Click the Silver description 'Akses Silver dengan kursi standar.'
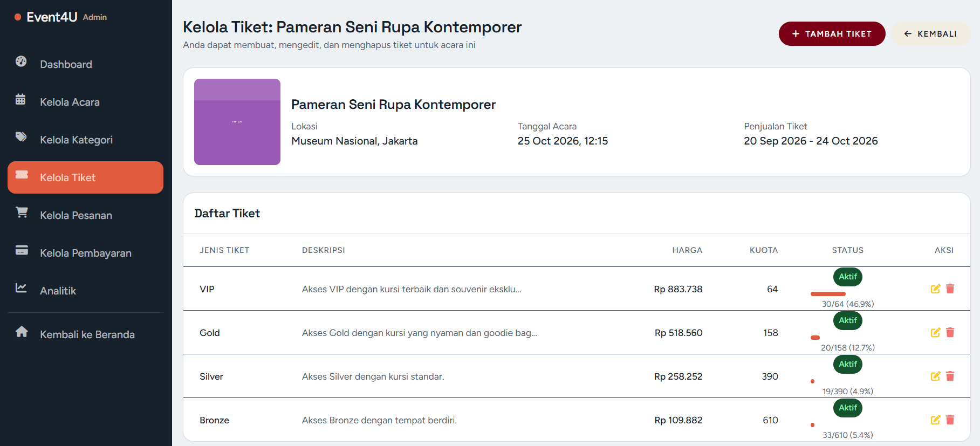The height and width of the screenshot is (446, 980). 373,376
